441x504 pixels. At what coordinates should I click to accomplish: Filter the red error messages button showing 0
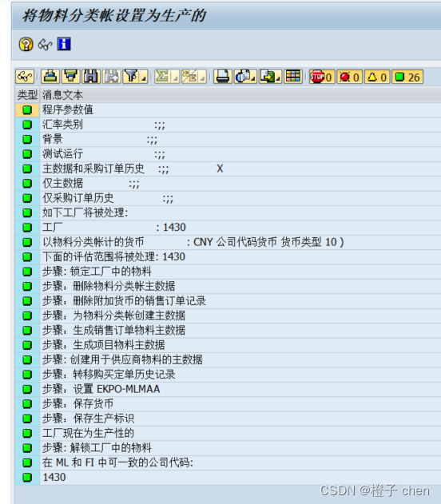(350, 77)
